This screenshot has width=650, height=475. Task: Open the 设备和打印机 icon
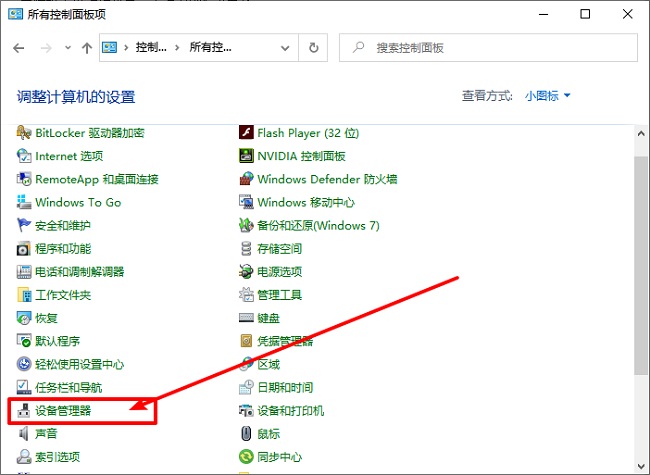(x=246, y=411)
